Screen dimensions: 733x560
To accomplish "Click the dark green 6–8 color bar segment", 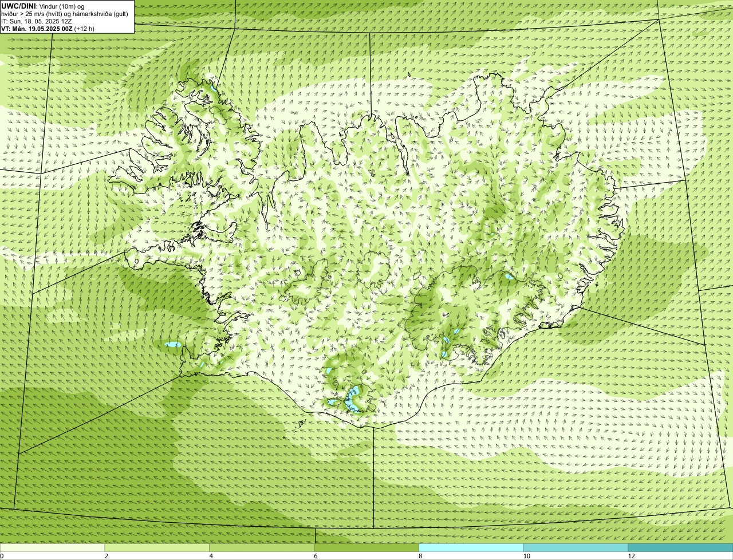I will pos(366,548).
